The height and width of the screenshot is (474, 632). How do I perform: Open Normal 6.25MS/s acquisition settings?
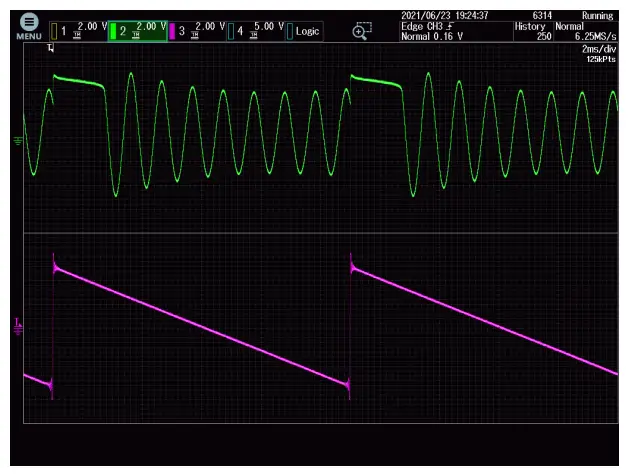tap(586, 31)
